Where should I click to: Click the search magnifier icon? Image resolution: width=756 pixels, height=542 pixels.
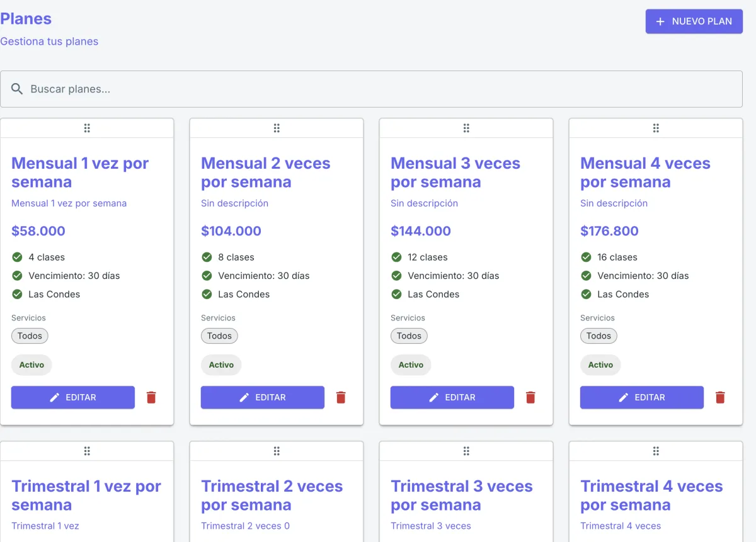17,89
